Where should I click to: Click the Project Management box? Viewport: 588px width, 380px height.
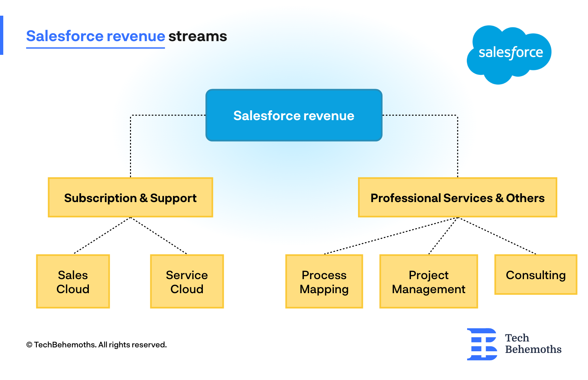(x=429, y=281)
